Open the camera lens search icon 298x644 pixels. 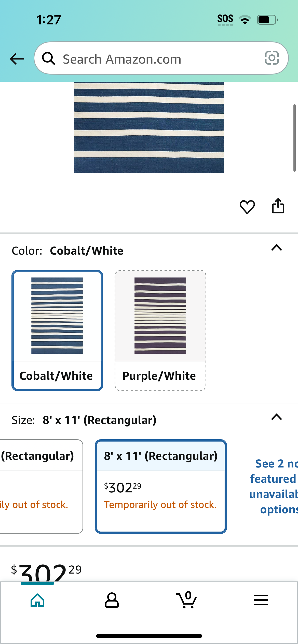tap(272, 58)
